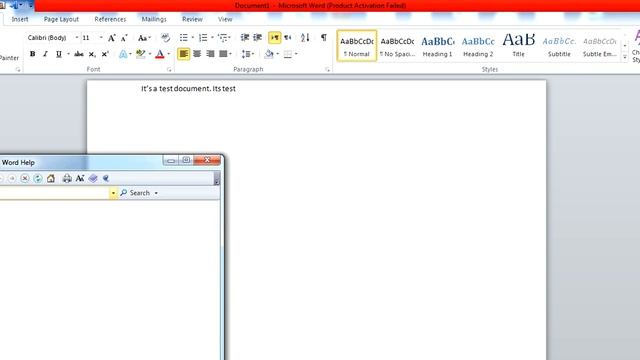
Task: Click the Borders icon in Paragraph group
Action: (288, 54)
